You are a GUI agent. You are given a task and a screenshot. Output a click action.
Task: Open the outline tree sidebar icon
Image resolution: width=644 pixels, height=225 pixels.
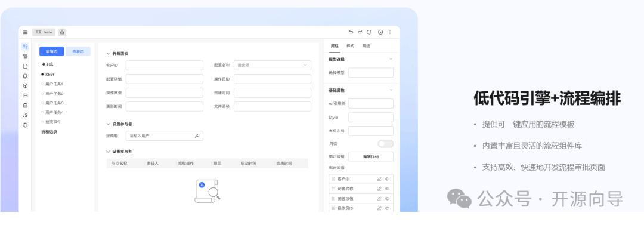(x=26, y=56)
